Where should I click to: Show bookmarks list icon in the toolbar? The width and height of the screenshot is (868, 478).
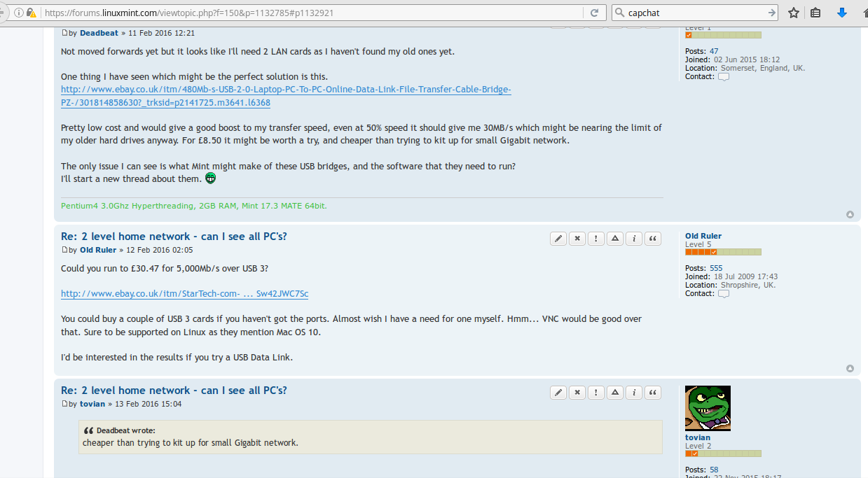(815, 13)
